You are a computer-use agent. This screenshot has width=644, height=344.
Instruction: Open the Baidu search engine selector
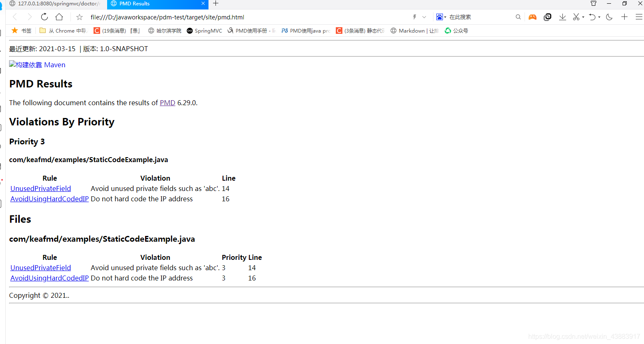coord(441,17)
